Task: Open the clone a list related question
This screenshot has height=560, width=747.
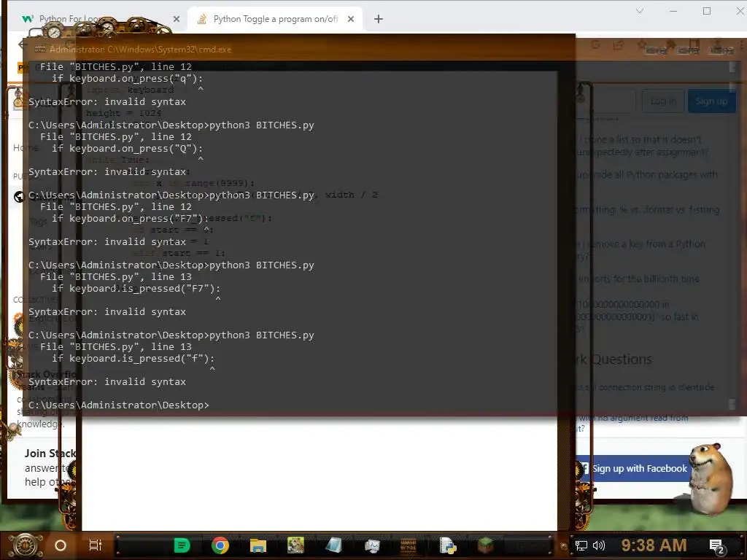Action: (x=643, y=146)
